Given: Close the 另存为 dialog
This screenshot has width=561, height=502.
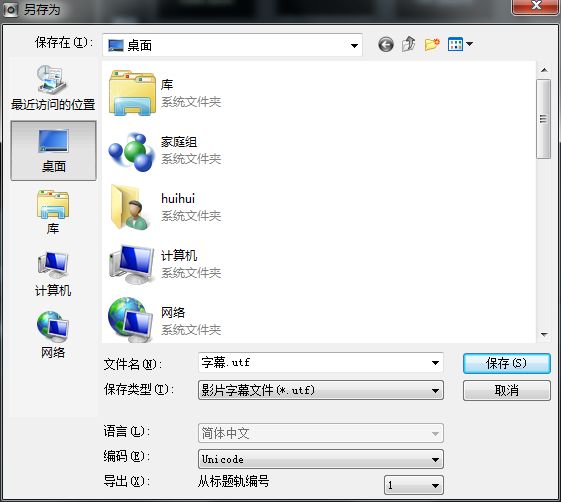Looking at the screenshot, I should click(536, 6).
